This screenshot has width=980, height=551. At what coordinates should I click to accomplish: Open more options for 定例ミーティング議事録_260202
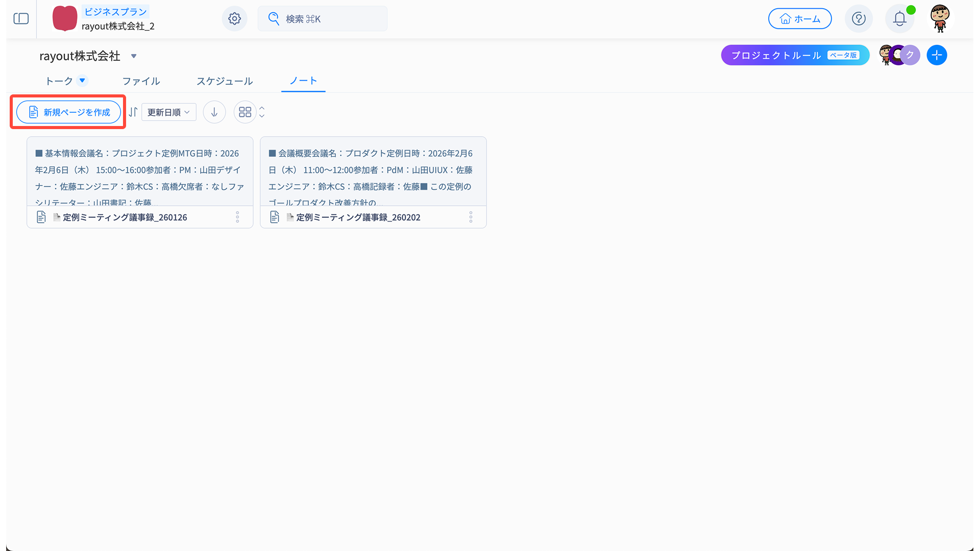[471, 217]
